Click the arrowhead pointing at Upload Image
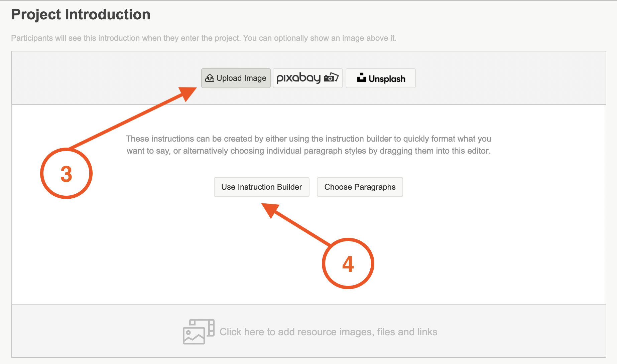Viewport: 617px width, 364px height. click(x=188, y=93)
